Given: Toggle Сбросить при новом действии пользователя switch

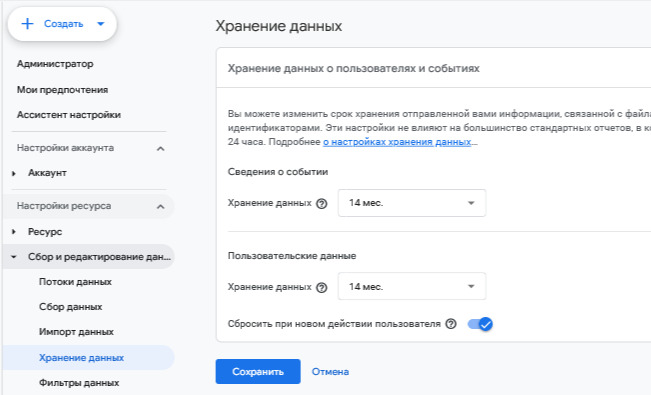Looking at the screenshot, I should coord(480,324).
